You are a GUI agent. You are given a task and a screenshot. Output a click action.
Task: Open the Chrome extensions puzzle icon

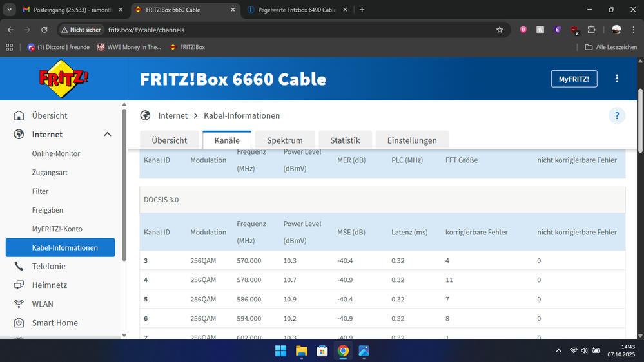coord(591,30)
